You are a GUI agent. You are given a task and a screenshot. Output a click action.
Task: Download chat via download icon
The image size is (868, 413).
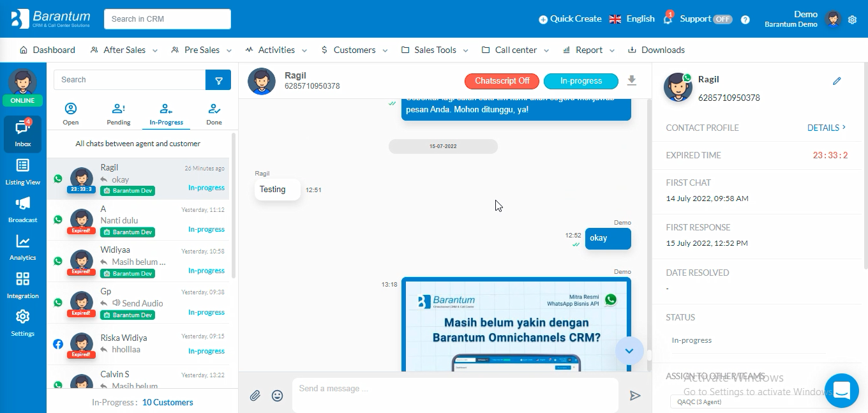point(632,80)
